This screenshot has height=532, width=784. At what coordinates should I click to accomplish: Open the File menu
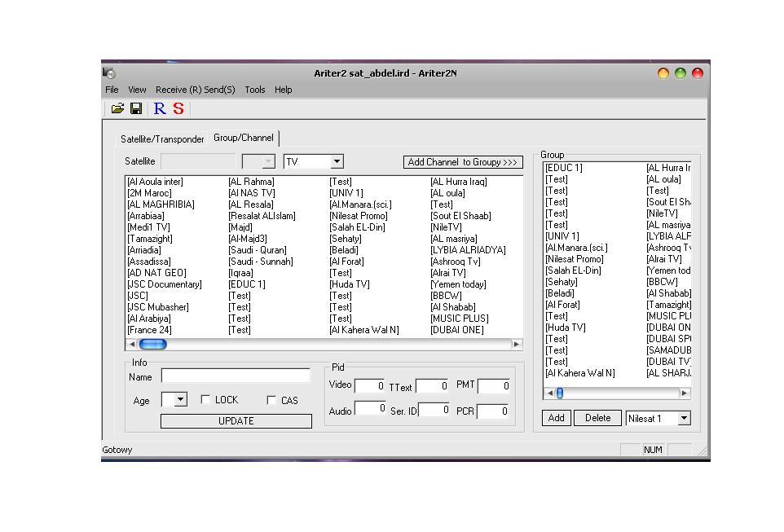112,90
